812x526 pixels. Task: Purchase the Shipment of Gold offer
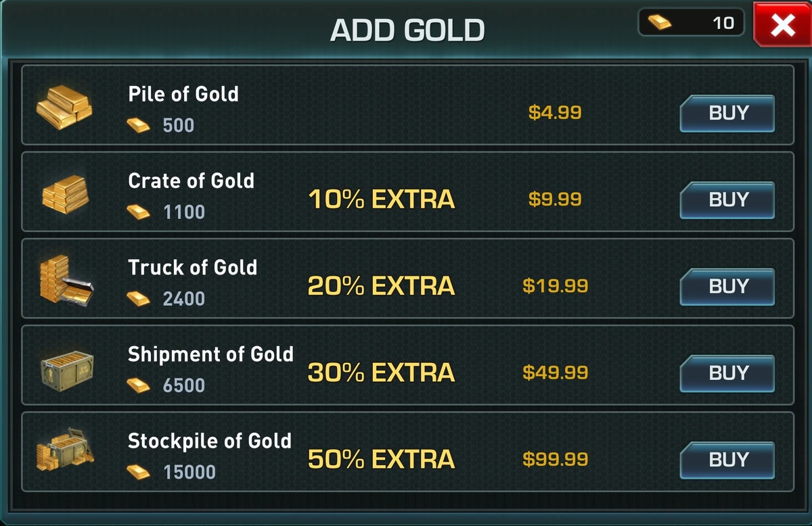[x=727, y=373]
